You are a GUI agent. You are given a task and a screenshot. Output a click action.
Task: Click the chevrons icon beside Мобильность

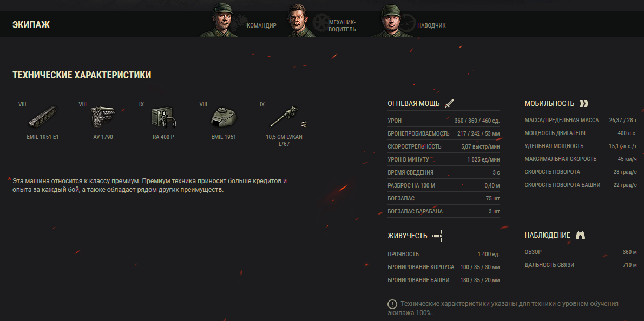(x=583, y=103)
